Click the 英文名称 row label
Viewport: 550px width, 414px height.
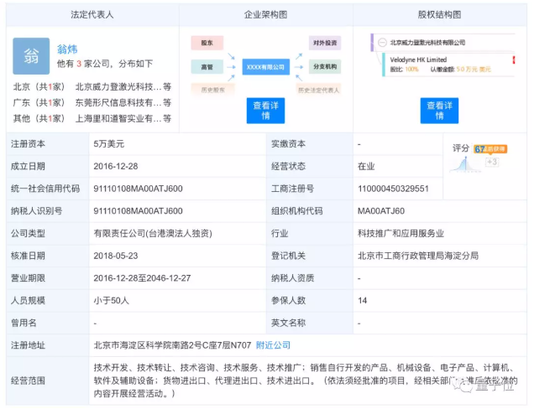pos(288,323)
